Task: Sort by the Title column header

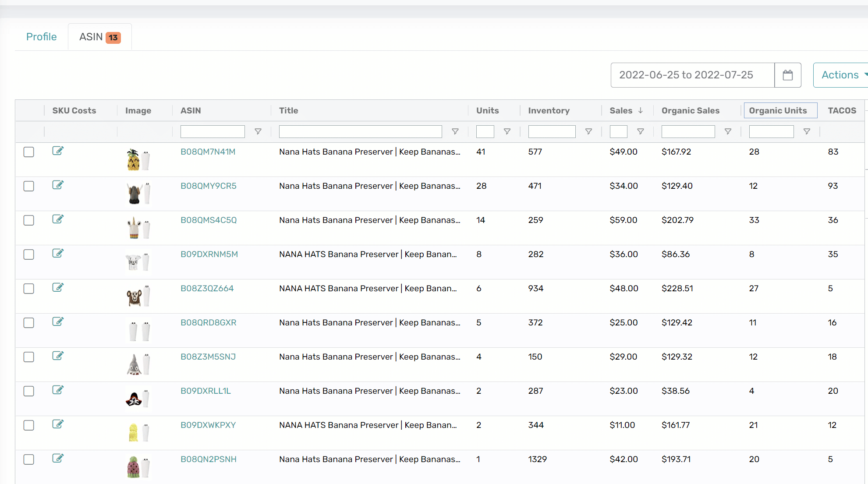Action: [288, 110]
